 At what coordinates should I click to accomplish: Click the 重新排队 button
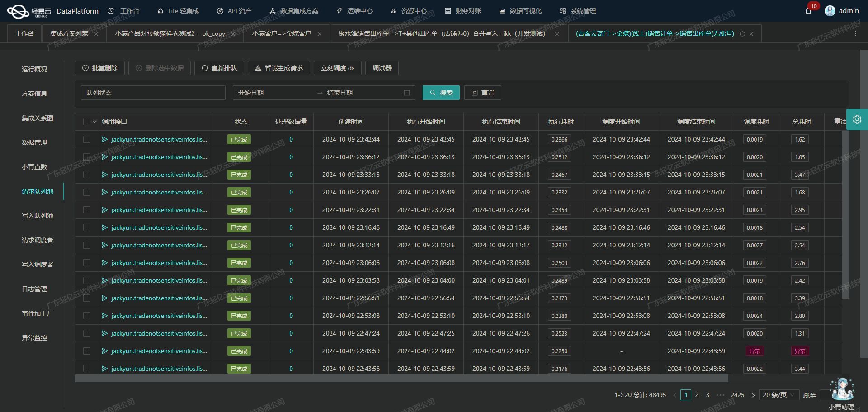(219, 68)
